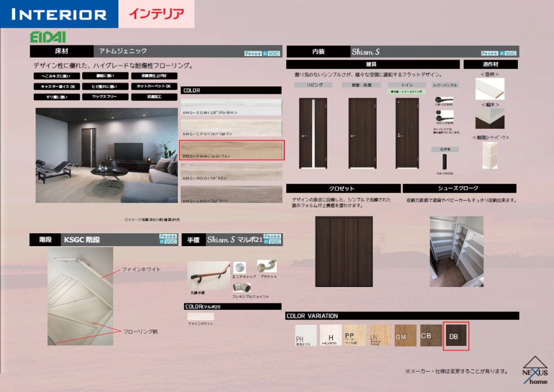Image resolution: width=554 pixels, height=392 pixels.
Task: Click the ヒビ割れに強い feature badge
Action: click(x=105, y=86)
